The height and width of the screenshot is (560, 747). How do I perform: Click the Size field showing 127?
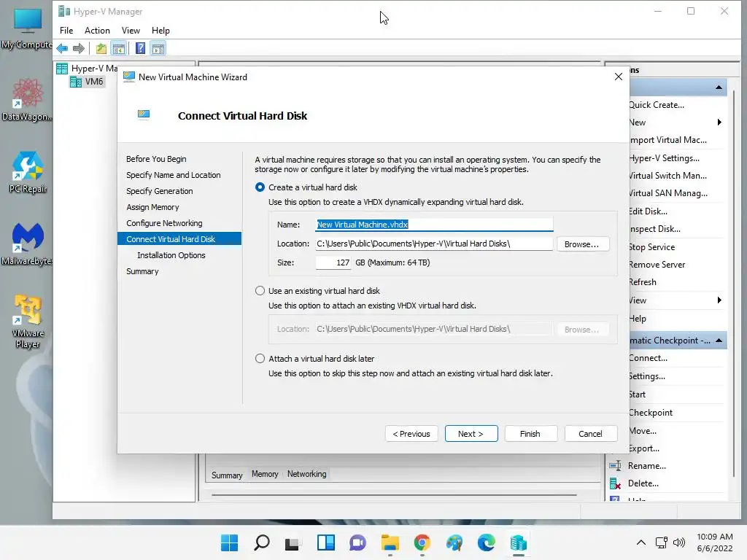pyautogui.click(x=333, y=262)
